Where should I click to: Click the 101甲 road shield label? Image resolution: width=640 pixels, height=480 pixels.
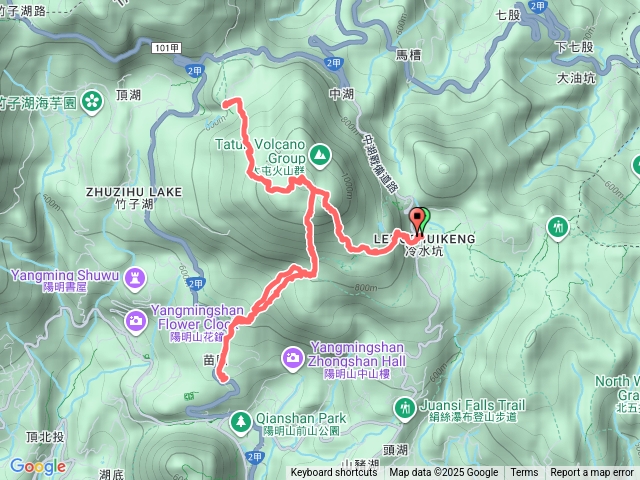[167, 48]
